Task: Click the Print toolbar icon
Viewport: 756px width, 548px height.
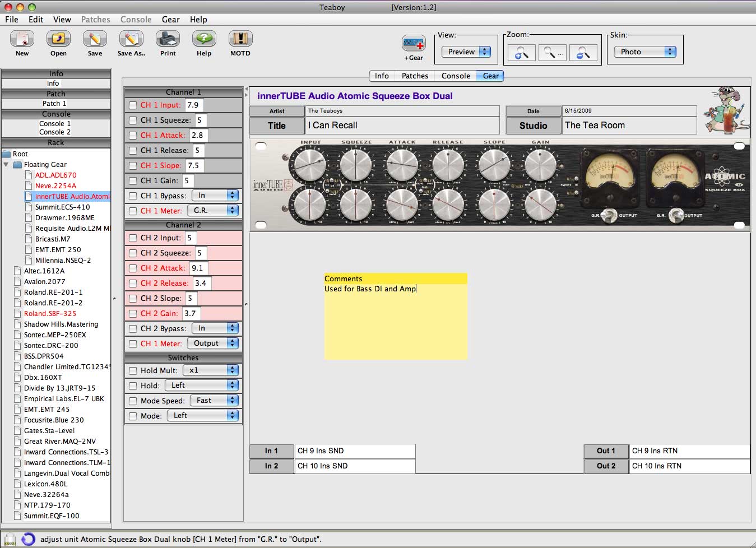Action: pyautogui.click(x=168, y=39)
